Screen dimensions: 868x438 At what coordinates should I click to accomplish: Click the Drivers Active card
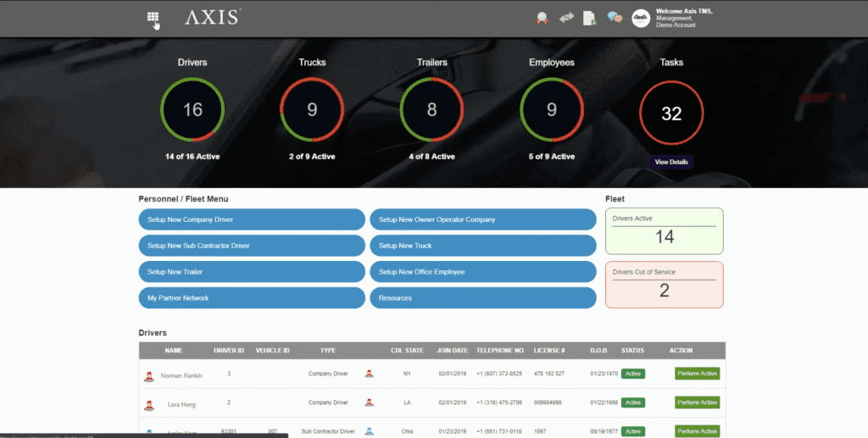[x=665, y=231]
